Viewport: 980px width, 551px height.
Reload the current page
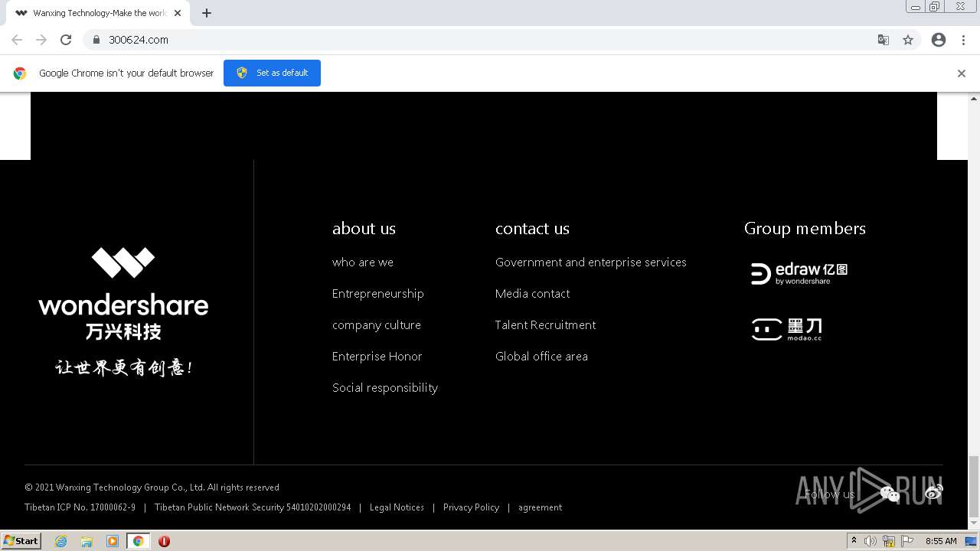click(66, 40)
